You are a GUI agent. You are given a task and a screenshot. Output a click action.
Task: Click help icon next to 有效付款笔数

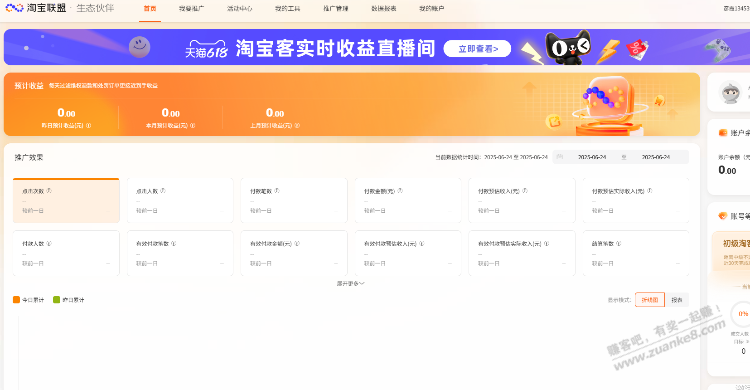pyautogui.click(x=174, y=243)
